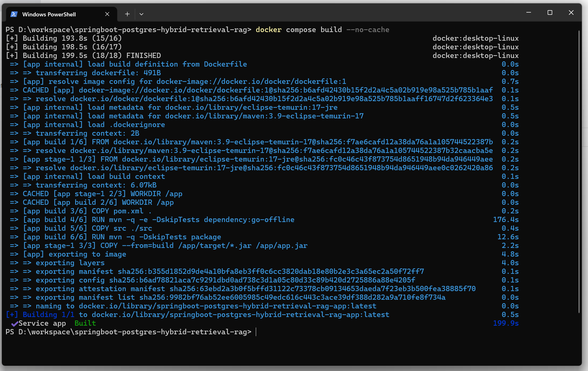Select the --no-cache flag text
588x371 pixels.
click(x=368, y=30)
